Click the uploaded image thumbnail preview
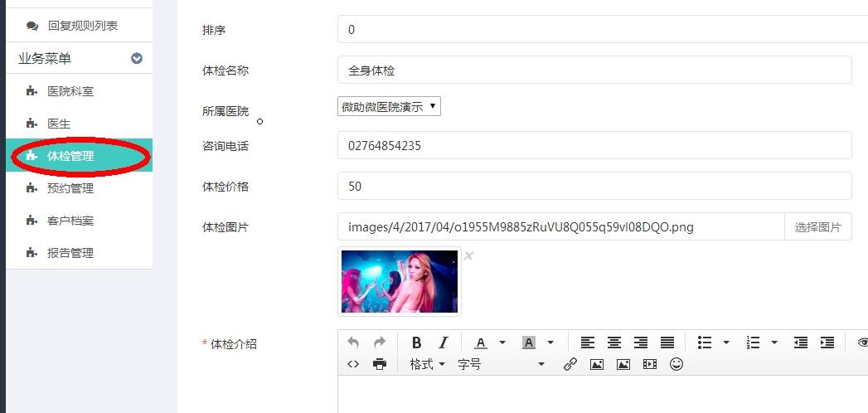The image size is (868, 413). pyautogui.click(x=399, y=281)
